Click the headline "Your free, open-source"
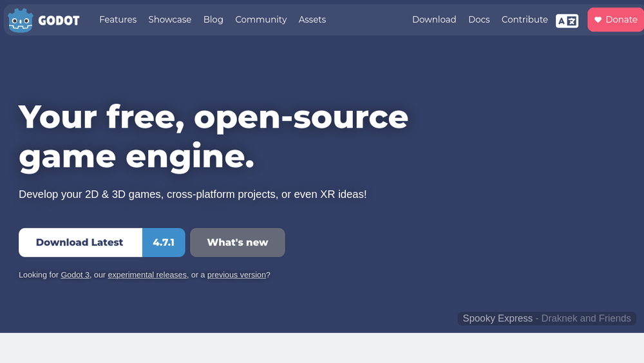Screen dimensions: 644x363 [x=214, y=118]
